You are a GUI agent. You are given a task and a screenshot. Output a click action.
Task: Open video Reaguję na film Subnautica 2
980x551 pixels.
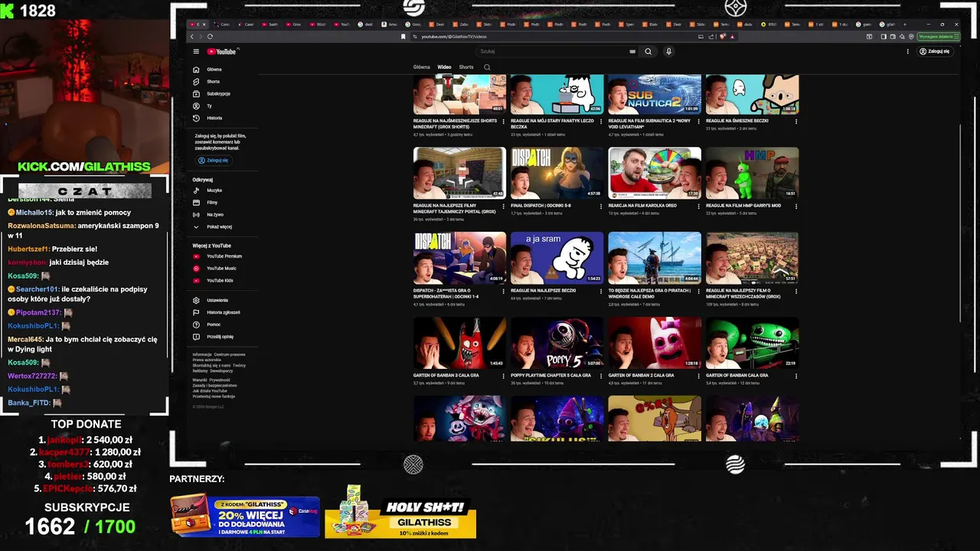(655, 94)
